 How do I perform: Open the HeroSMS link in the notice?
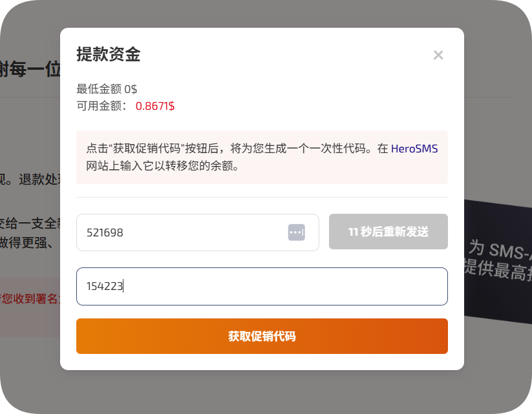pos(414,149)
